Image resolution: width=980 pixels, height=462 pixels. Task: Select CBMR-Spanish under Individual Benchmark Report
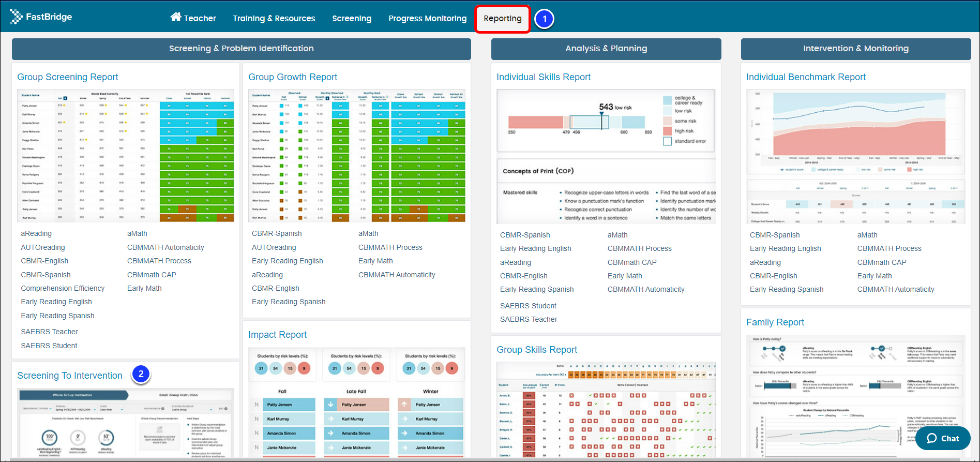pyautogui.click(x=775, y=235)
